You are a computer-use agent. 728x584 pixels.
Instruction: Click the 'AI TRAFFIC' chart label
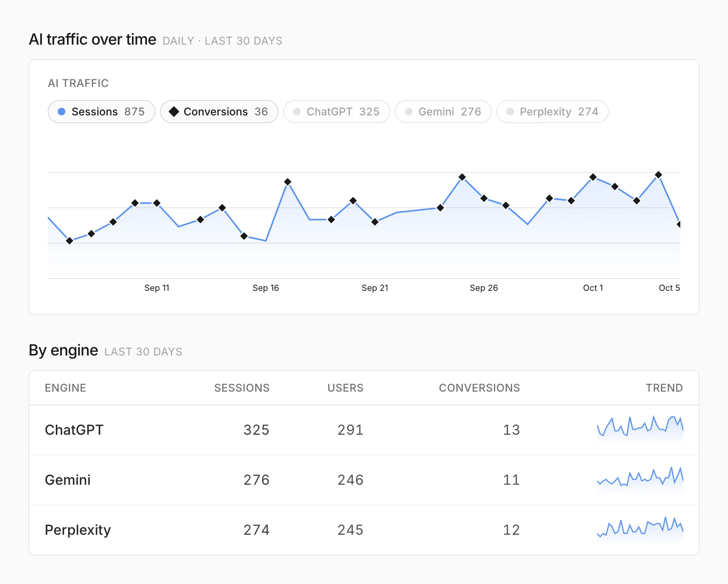point(78,83)
